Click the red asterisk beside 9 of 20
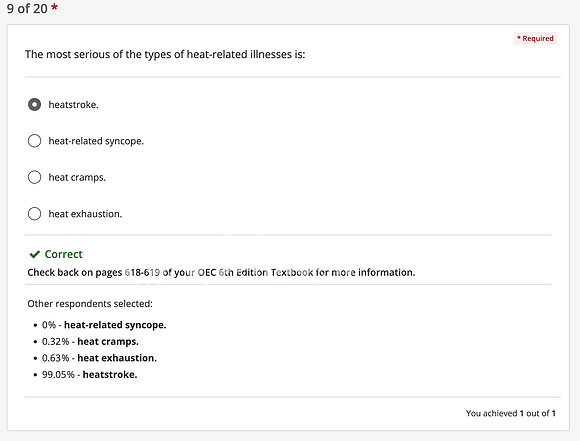 (x=54, y=7)
